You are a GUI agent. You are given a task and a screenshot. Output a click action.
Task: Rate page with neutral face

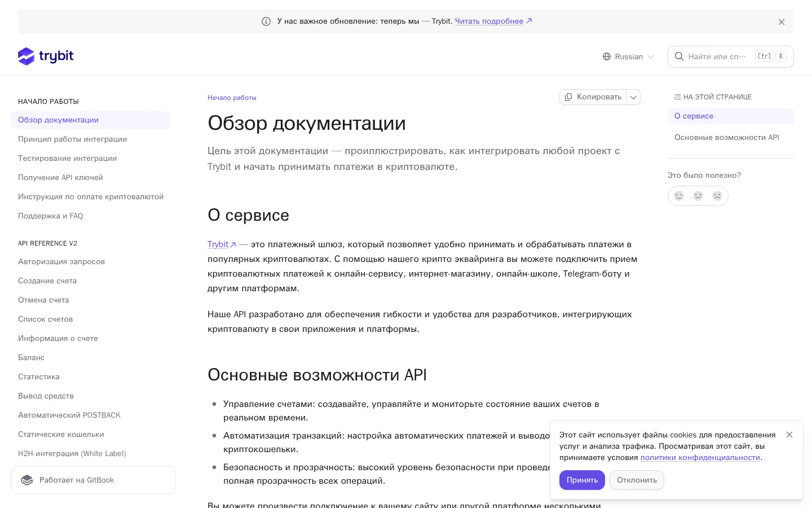(698, 196)
